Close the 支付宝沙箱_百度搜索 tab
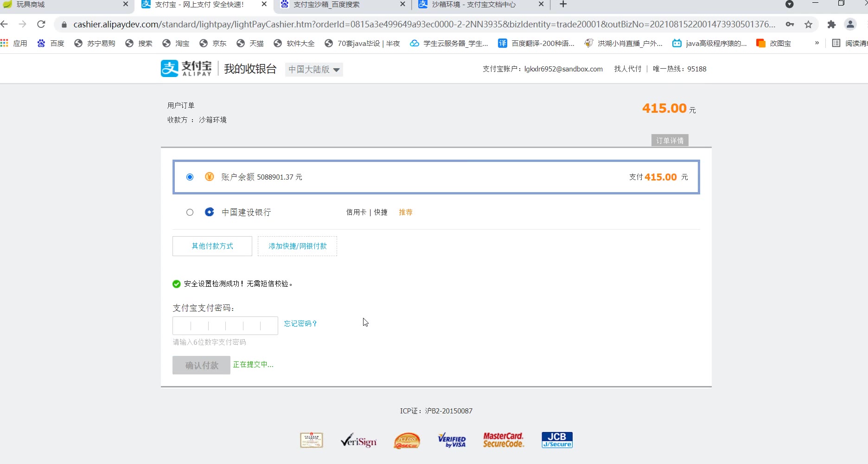 coord(402,4)
